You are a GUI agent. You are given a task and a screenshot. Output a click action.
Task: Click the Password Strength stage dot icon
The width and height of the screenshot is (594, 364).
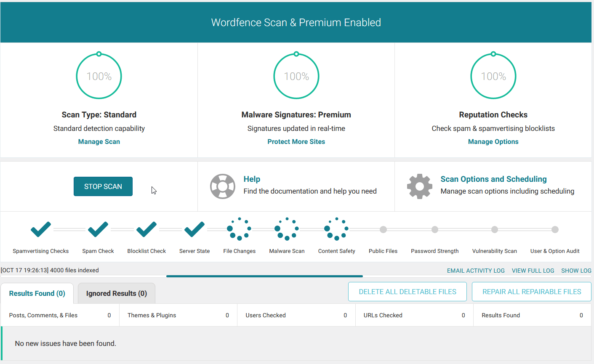click(434, 229)
